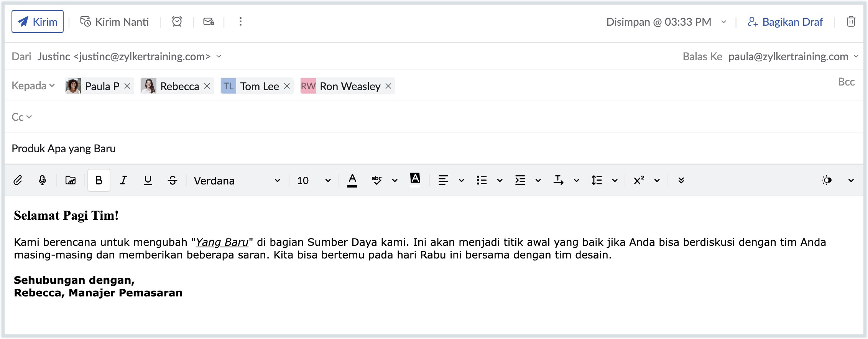Open the font size 10 dropdown
Screen dimensions: 868x339
(313, 181)
